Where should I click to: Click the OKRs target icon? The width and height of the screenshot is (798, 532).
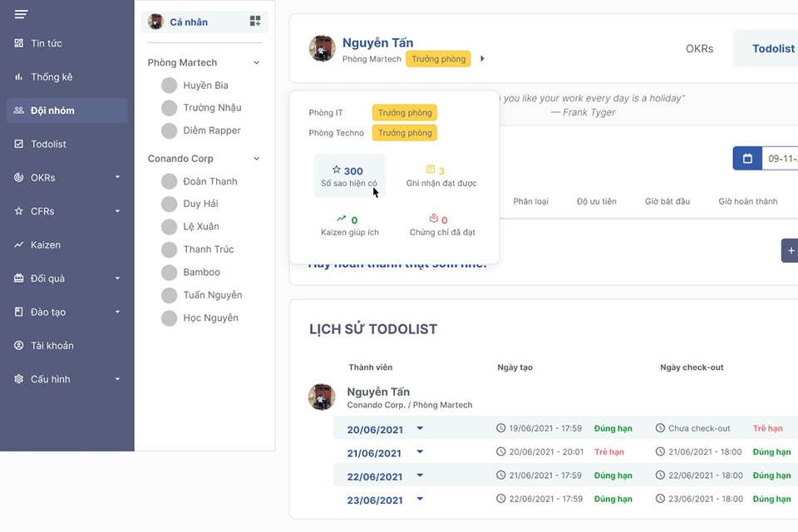(x=19, y=178)
